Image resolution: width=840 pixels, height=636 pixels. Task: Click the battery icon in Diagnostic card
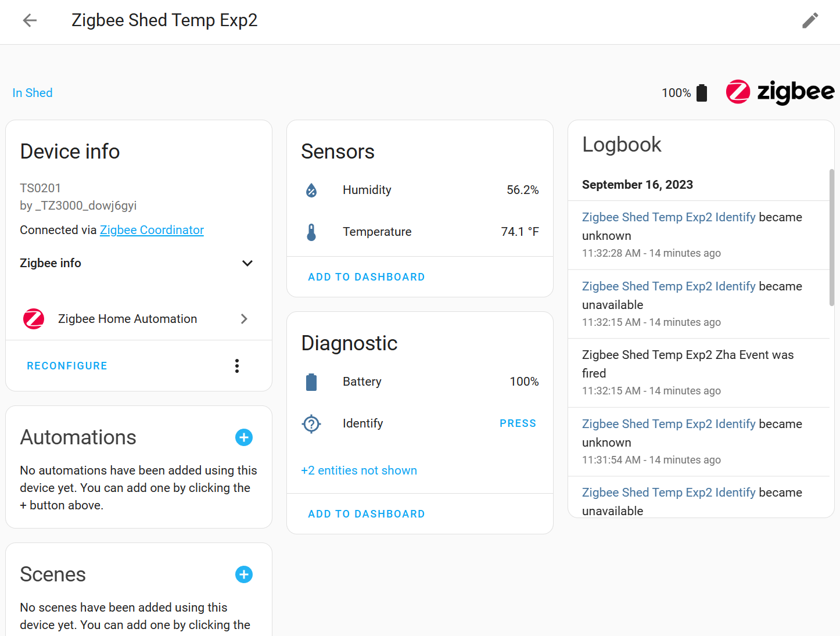[x=311, y=382]
